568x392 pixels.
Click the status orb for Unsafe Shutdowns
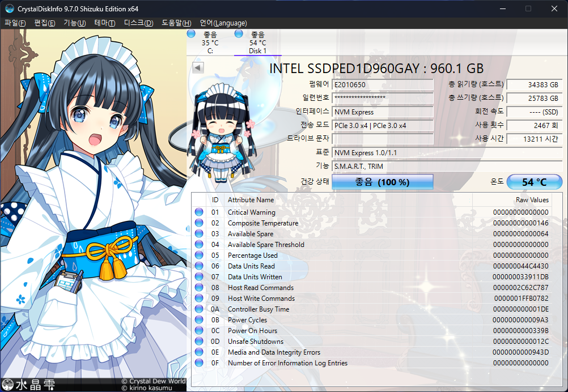coord(199,341)
